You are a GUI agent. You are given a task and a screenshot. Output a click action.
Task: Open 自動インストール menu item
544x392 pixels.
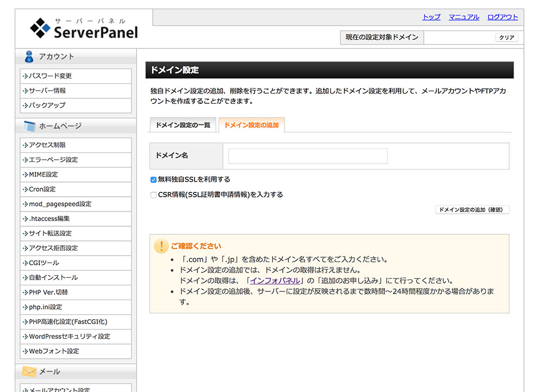pos(76,278)
